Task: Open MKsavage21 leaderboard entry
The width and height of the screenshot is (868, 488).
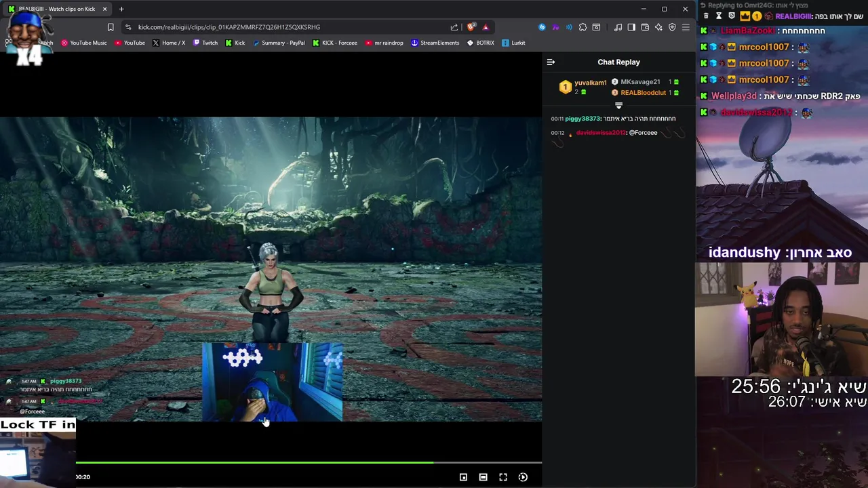Action: (x=645, y=82)
